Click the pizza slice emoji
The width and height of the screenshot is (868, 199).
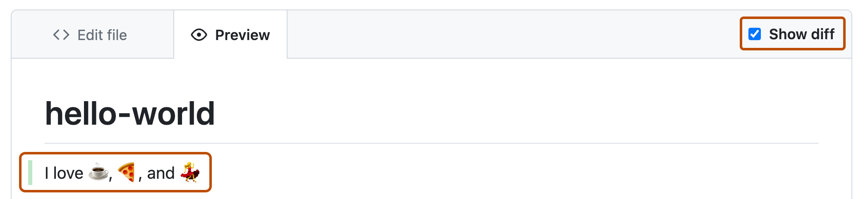(127, 172)
